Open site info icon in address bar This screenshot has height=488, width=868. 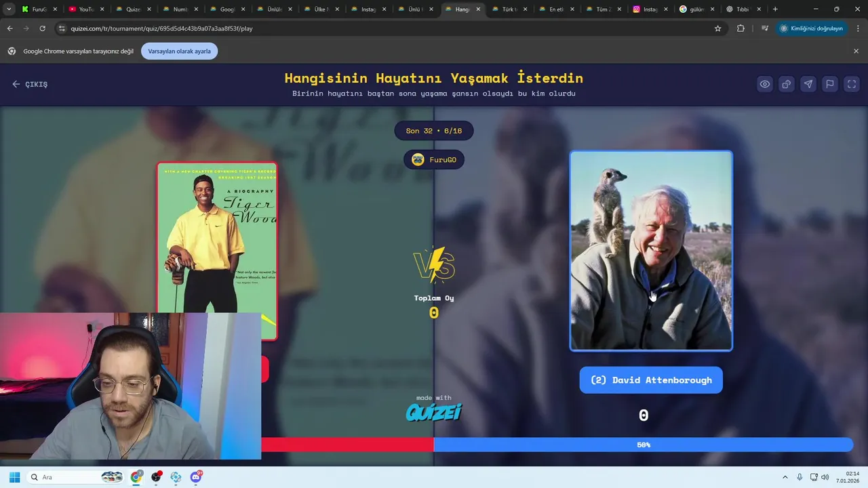coord(62,28)
